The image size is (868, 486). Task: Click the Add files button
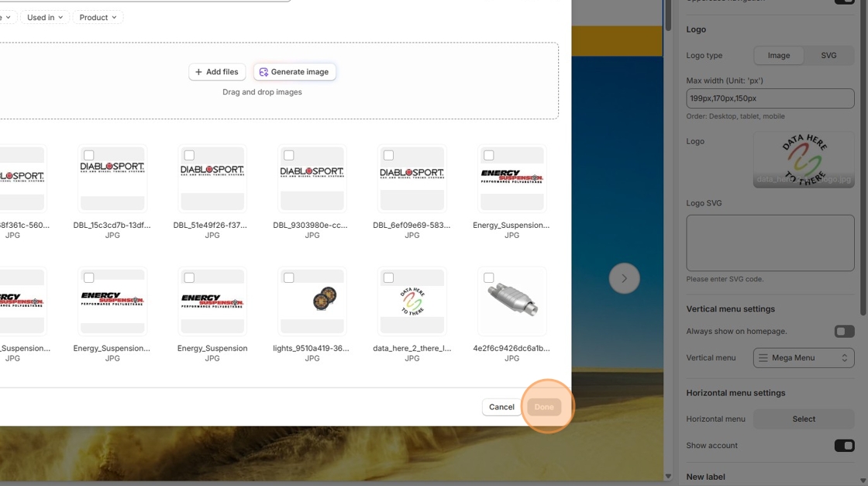[217, 72]
